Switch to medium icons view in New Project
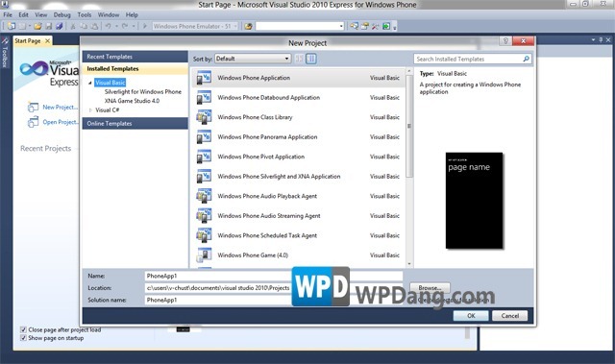 pyautogui.click(x=311, y=59)
